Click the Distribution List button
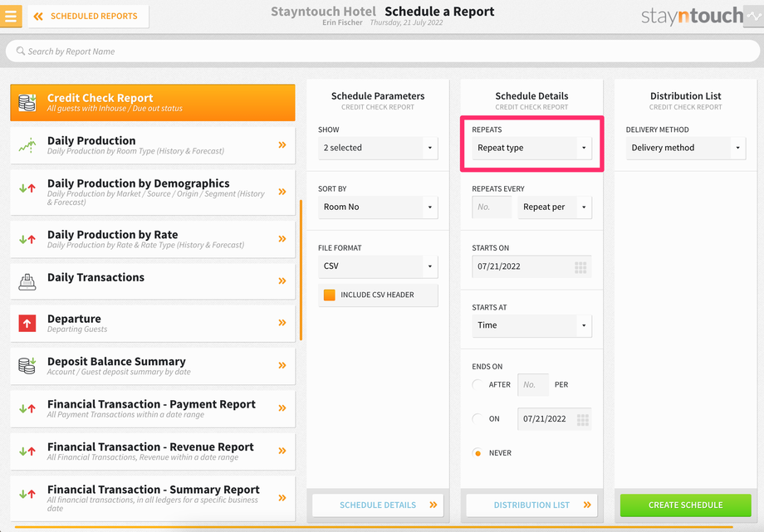 531,505
